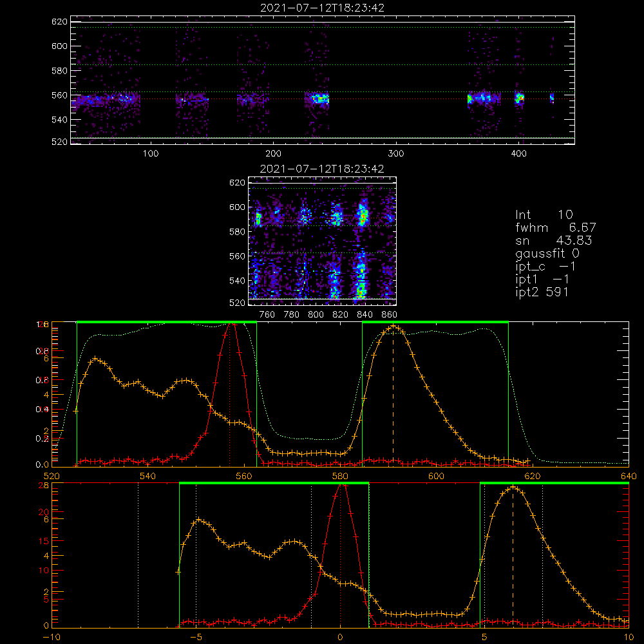Click the 'fwhm 6.67' value
This screenshot has width=644, height=644.
point(556,227)
